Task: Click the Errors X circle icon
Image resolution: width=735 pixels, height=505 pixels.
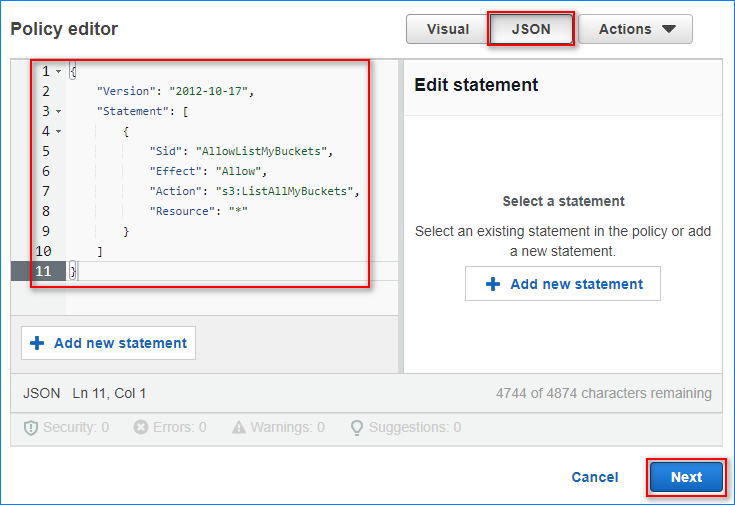Action: tap(141, 427)
